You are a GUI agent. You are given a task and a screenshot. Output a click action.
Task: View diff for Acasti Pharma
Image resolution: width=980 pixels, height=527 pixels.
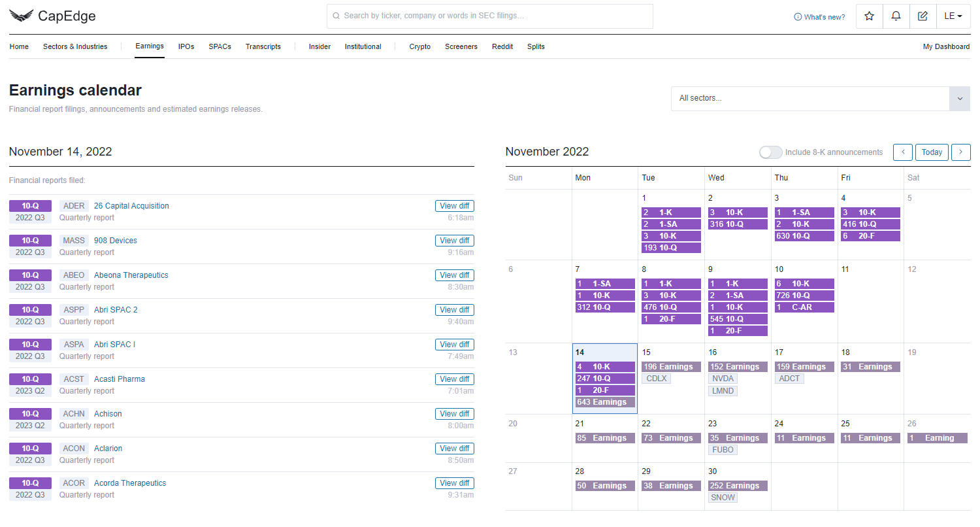(455, 379)
